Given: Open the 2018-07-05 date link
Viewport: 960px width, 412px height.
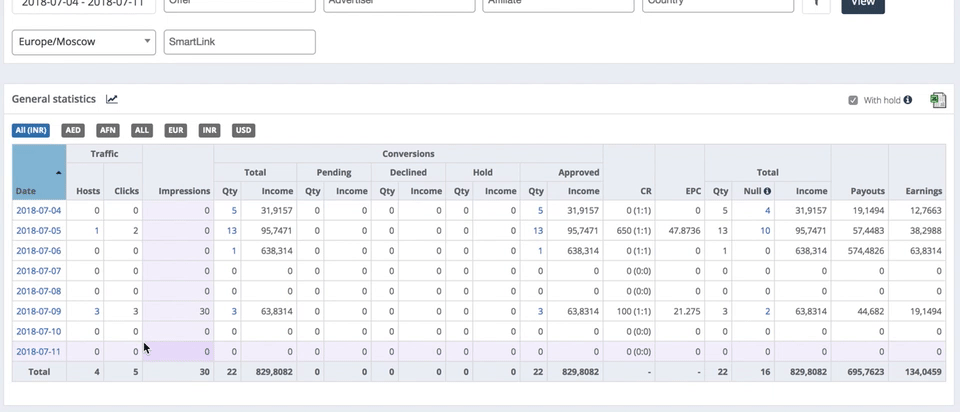Looking at the screenshot, I should pos(39,231).
